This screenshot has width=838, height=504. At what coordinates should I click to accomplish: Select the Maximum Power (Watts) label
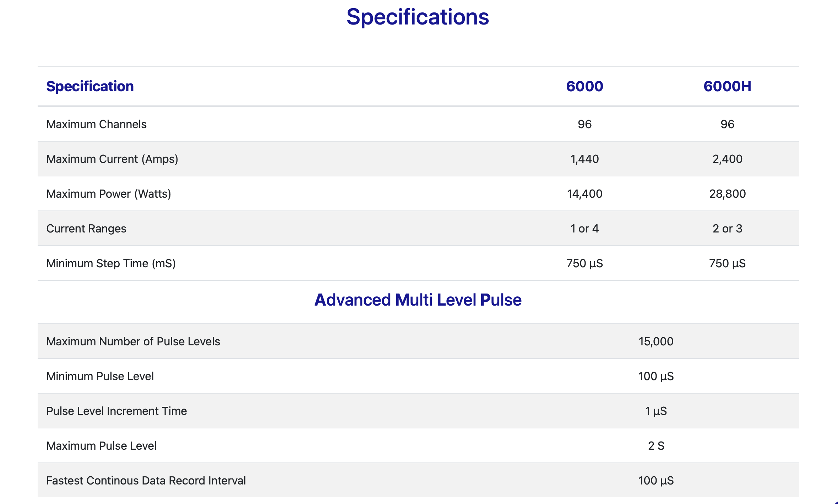click(x=109, y=194)
